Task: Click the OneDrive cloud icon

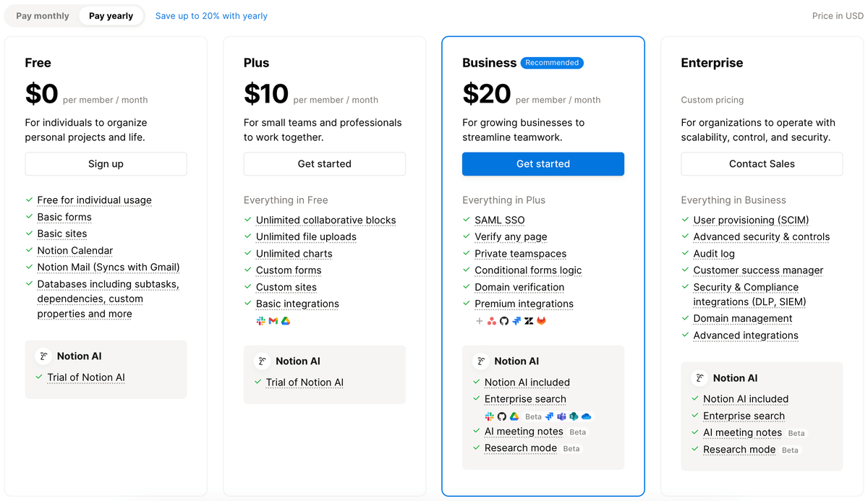Action: click(586, 416)
